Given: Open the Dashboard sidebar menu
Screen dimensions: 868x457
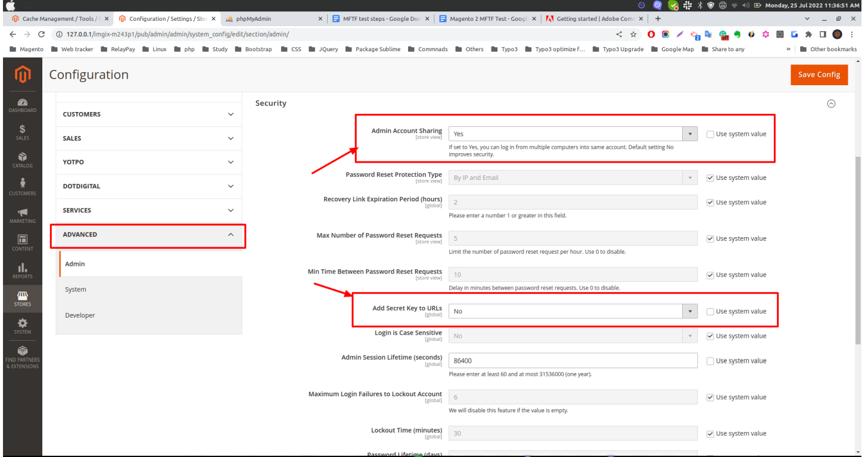Looking at the screenshot, I should [22, 105].
